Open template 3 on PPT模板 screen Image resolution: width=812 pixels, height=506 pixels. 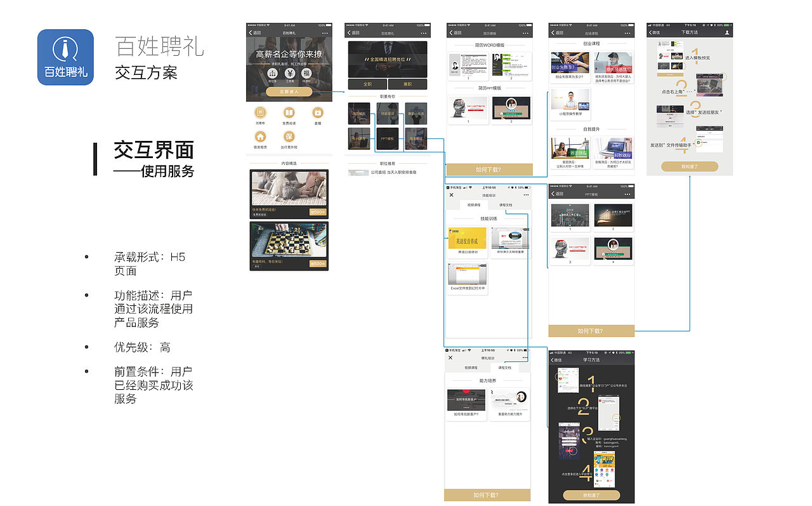tap(570, 251)
